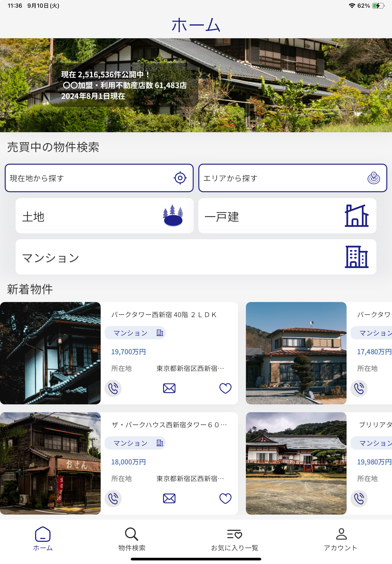This screenshot has width=392, height=564.
Task: Call about the 18,000万円 listing
Action: (x=113, y=499)
